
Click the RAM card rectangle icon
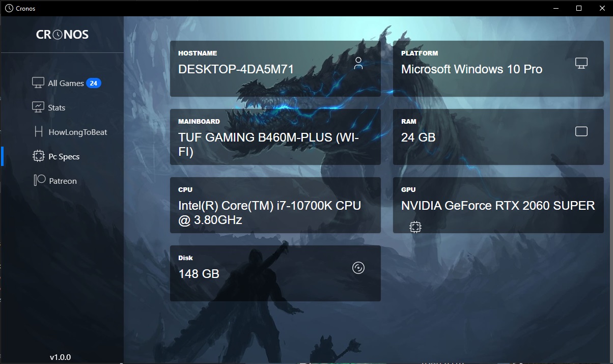pyautogui.click(x=581, y=131)
